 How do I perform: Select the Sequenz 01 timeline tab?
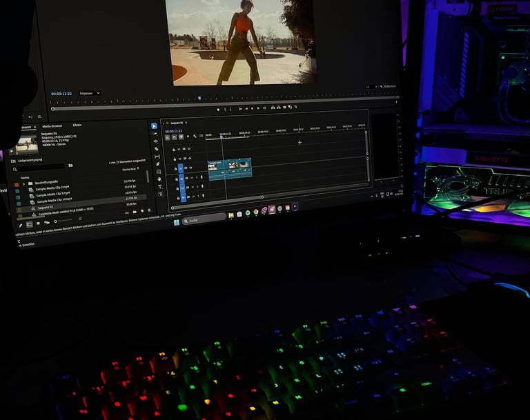[x=177, y=123]
